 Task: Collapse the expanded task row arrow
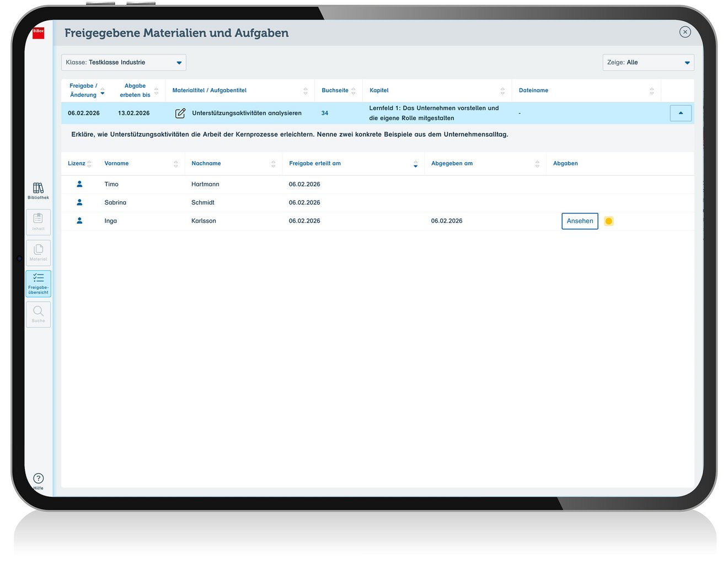tap(681, 113)
